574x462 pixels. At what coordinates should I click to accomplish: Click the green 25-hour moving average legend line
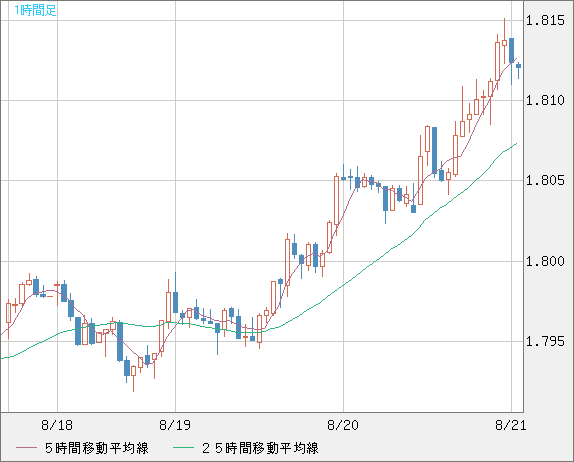[183, 448]
